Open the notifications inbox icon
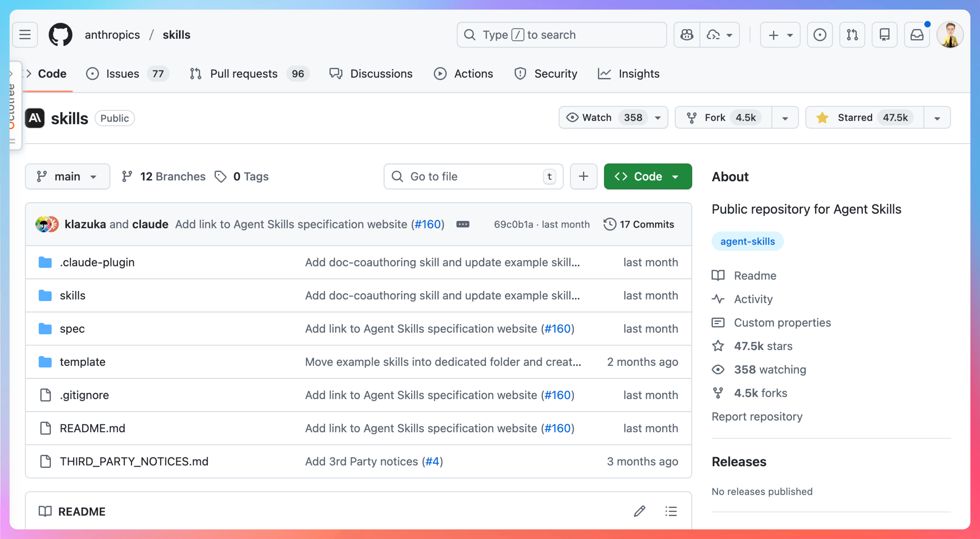980x539 pixels. (917, 35)
